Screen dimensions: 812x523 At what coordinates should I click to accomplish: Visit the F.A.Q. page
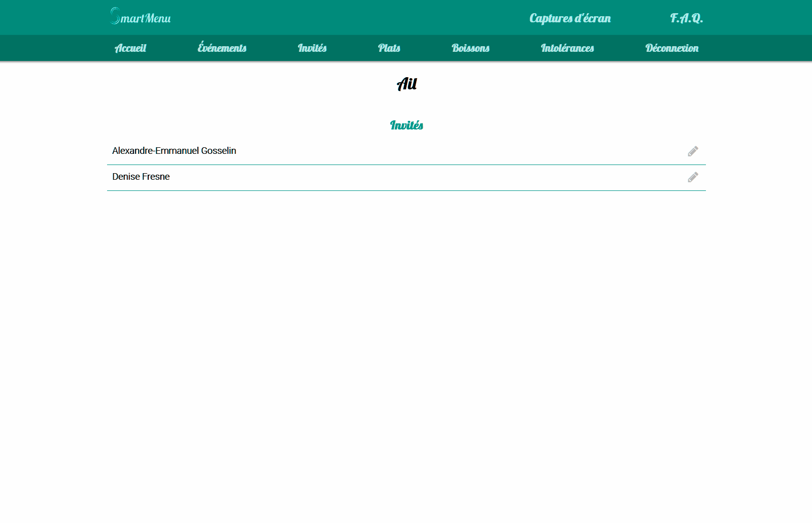pos(686,18)
